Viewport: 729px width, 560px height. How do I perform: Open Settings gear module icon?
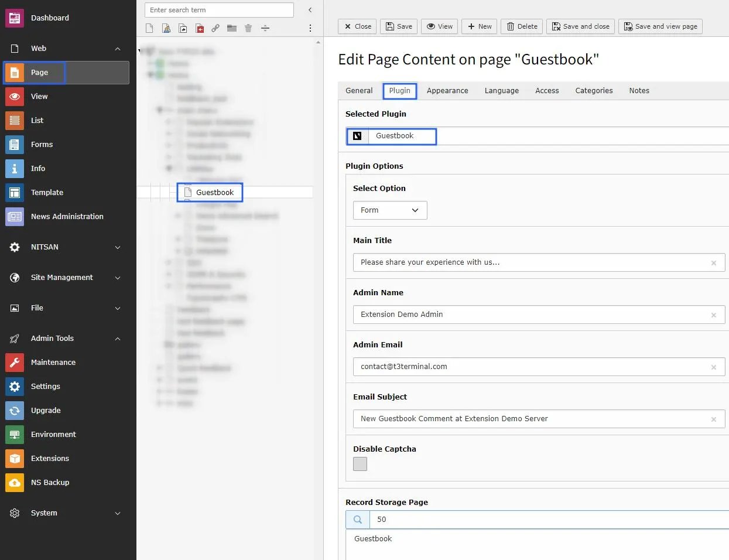tap(15, 387)
